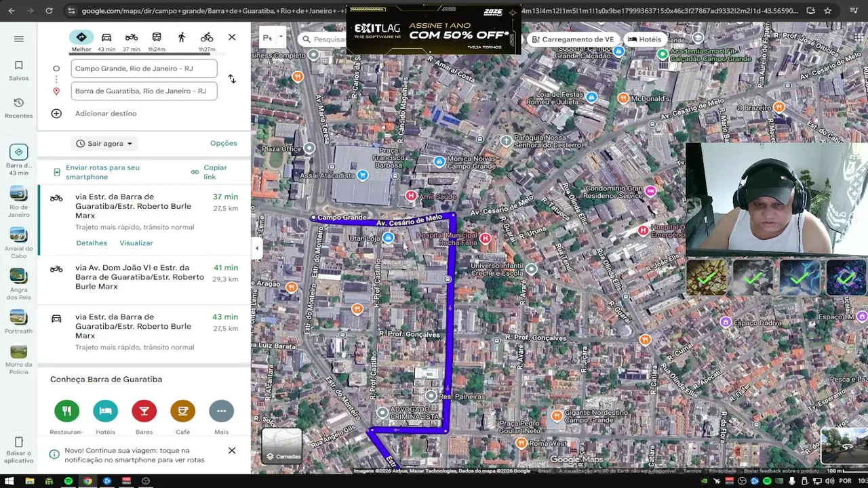Click the Restaurantes category icon
868x488 pixels.
(x=66, y=411)
